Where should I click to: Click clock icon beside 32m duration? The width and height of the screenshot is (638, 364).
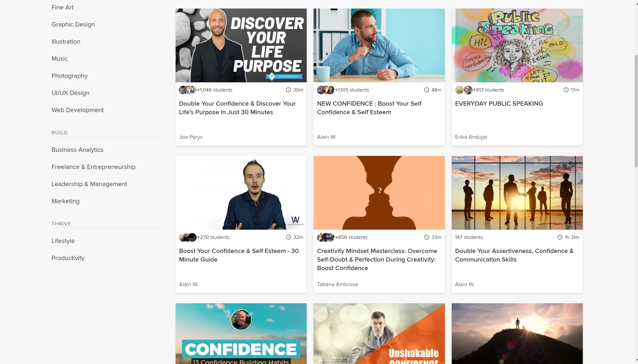289,237
